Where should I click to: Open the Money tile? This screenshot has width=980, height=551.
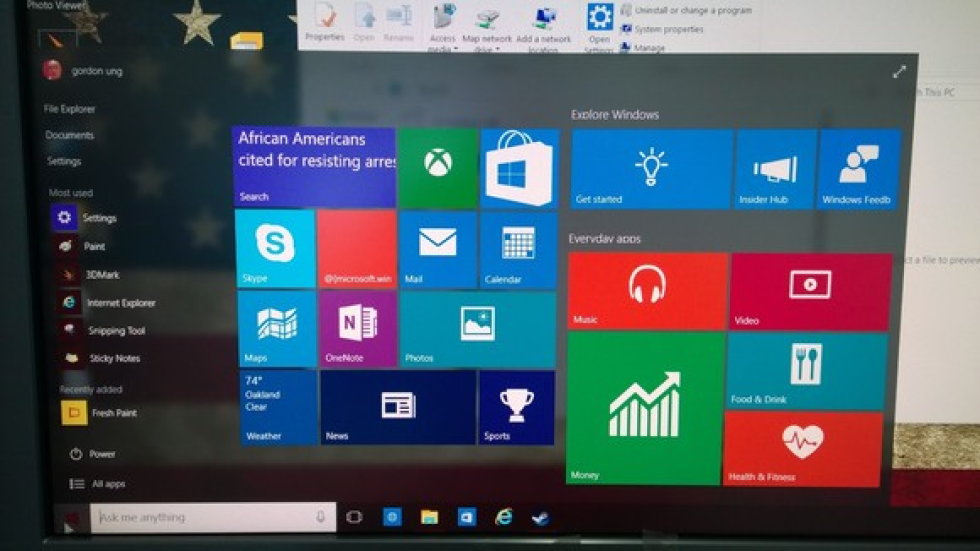point(644,409)
